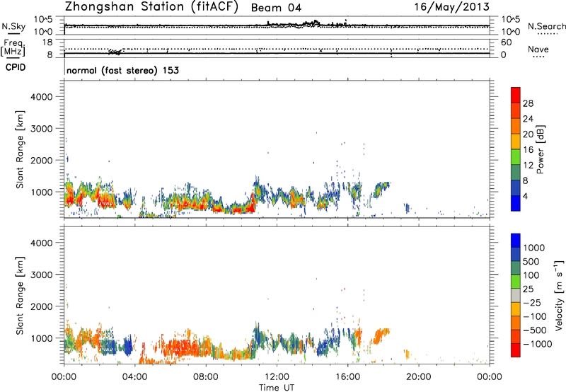
Task: Click the date '16/May/2013'
Action: click(x=452, y=7)
